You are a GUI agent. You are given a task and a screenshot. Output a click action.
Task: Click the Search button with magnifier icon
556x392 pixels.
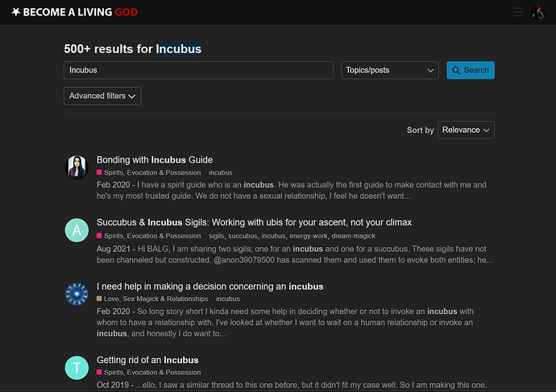click(471, 70)
